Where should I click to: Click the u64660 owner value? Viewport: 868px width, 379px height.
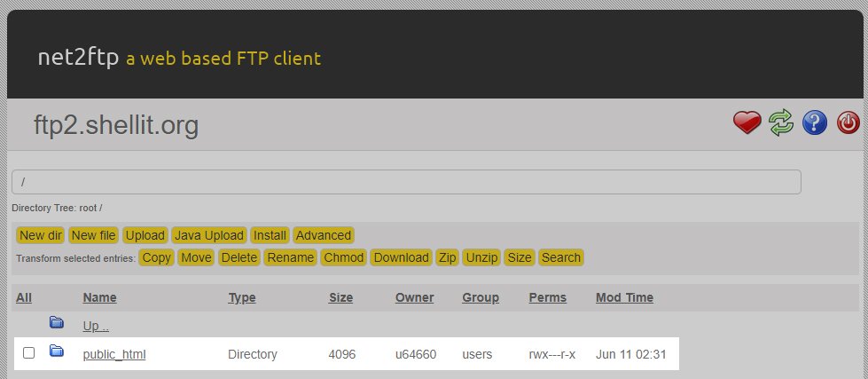pyautogui.click(x=416, y=354)
